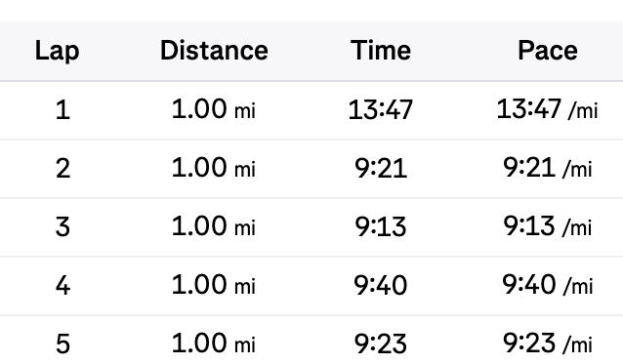Image resolution: width=623 pixels, height=364 pixels.
Task: Select lap number 2 cell
Action: tap(62, 168)
